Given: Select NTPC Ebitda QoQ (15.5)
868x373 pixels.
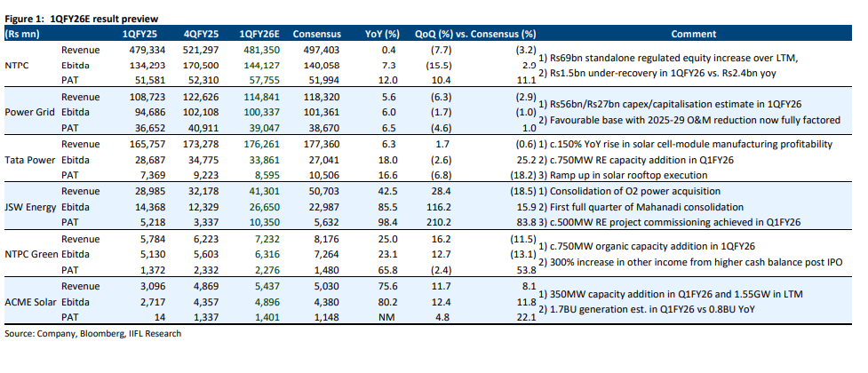Looking at the screenshot, I should click(x=440, y=66).
